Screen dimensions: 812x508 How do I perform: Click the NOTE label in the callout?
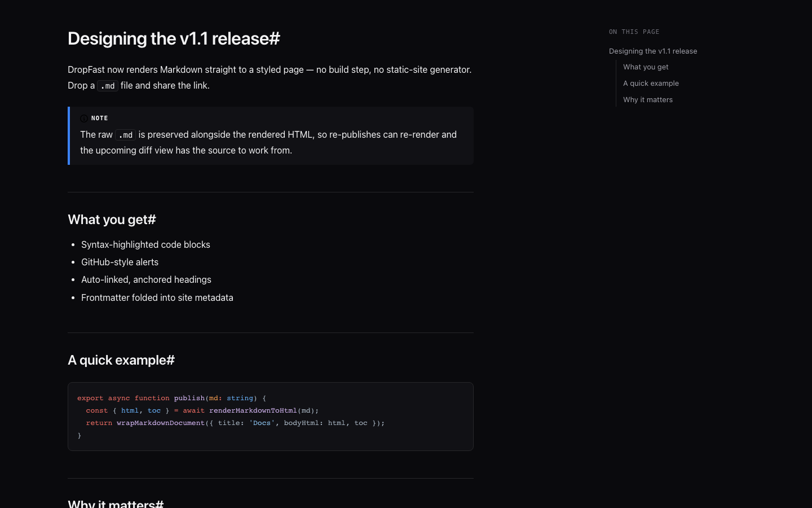point(100,119)
